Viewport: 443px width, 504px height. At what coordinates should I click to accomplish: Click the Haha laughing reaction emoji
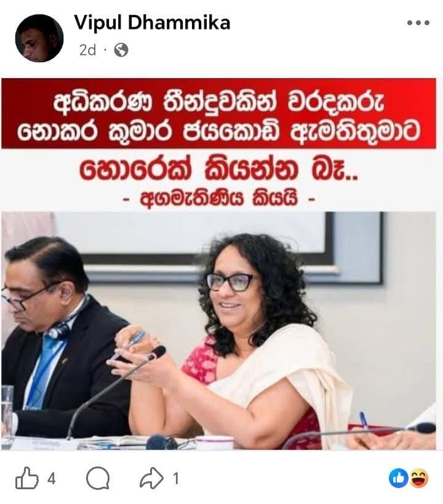418,478
